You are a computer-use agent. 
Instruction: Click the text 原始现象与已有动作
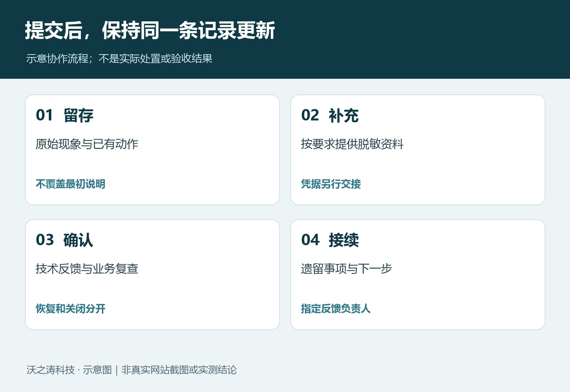tap(87, 144)
